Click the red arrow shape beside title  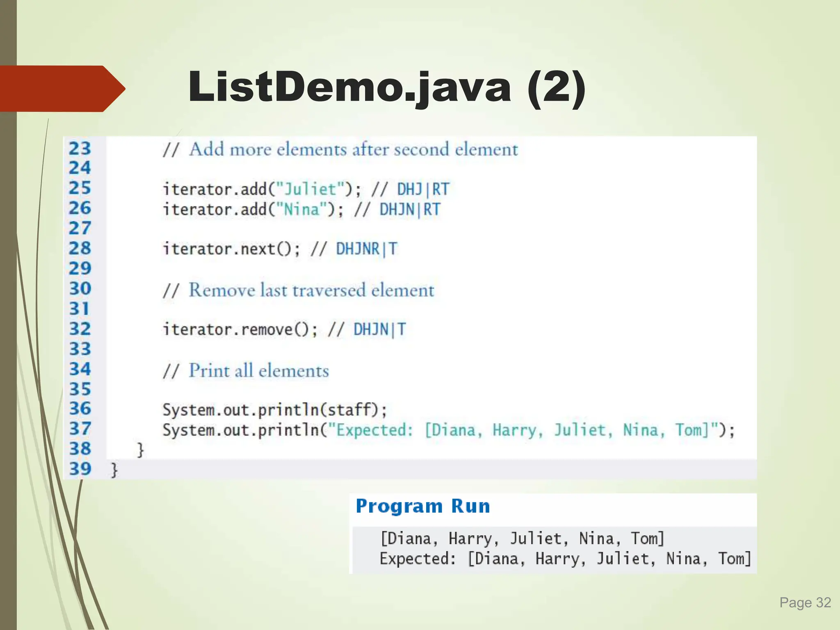coord(62,89)
